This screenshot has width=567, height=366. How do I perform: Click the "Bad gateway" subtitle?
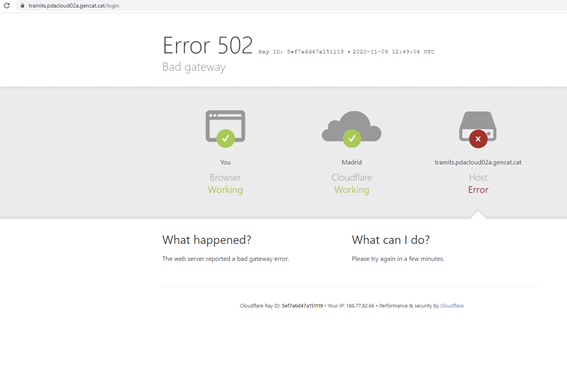[x=194, y=67]
